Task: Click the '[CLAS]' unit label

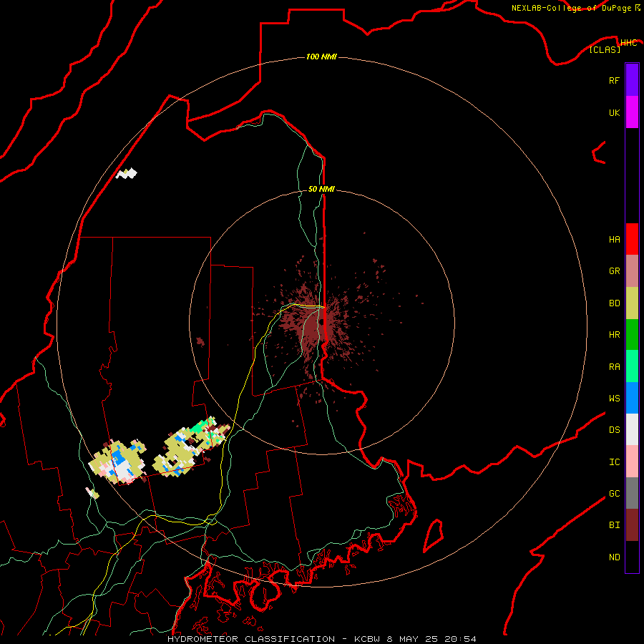Action: click(x=605, y=49)
